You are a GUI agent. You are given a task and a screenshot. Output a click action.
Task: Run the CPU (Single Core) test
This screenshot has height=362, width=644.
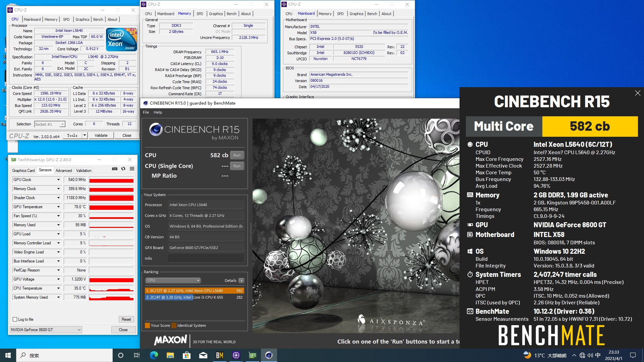point(237,166)
